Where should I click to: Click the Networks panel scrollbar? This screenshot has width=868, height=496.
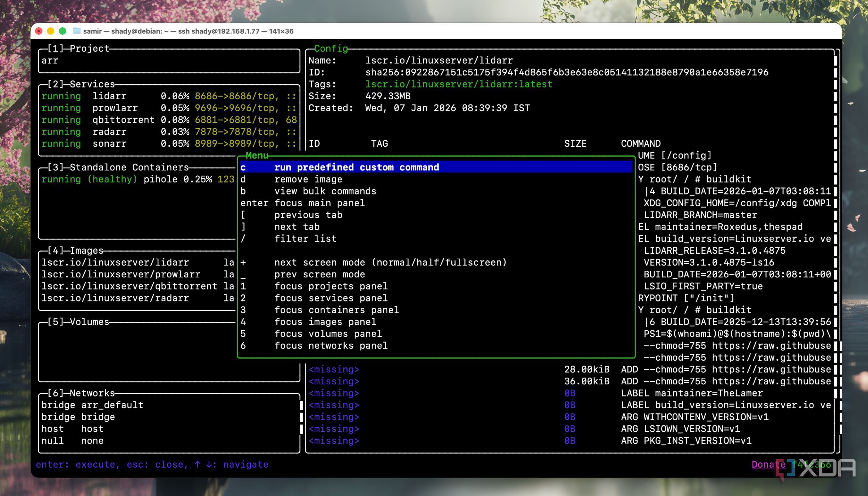pyautogui.click(x=301, y=417)
